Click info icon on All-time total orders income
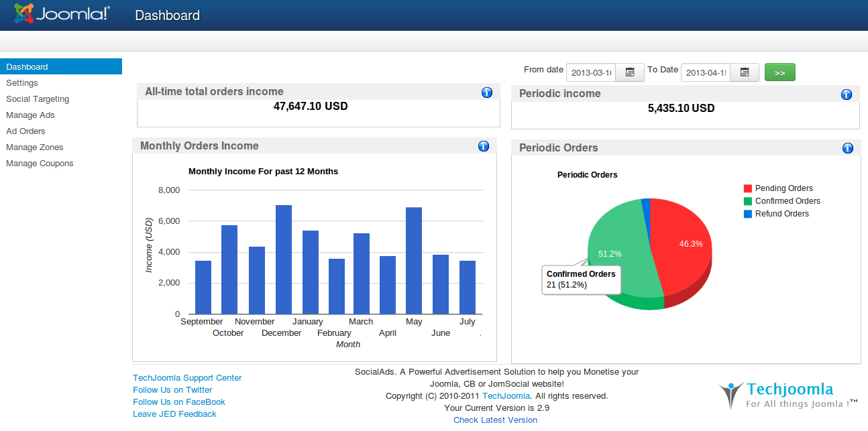This screenshot has width=868, height=431. [487, 92]
